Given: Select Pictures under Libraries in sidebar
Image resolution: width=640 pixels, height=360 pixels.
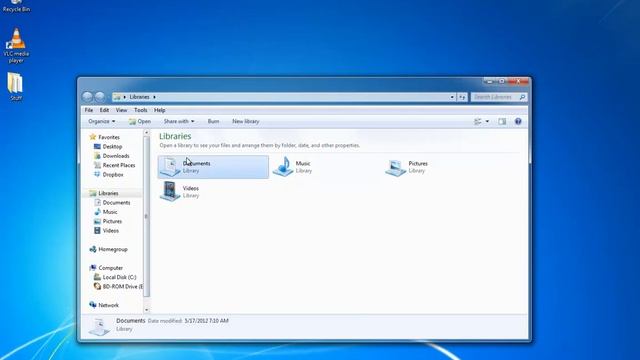Looking at the screenshot, I should [x=108, y=221].
